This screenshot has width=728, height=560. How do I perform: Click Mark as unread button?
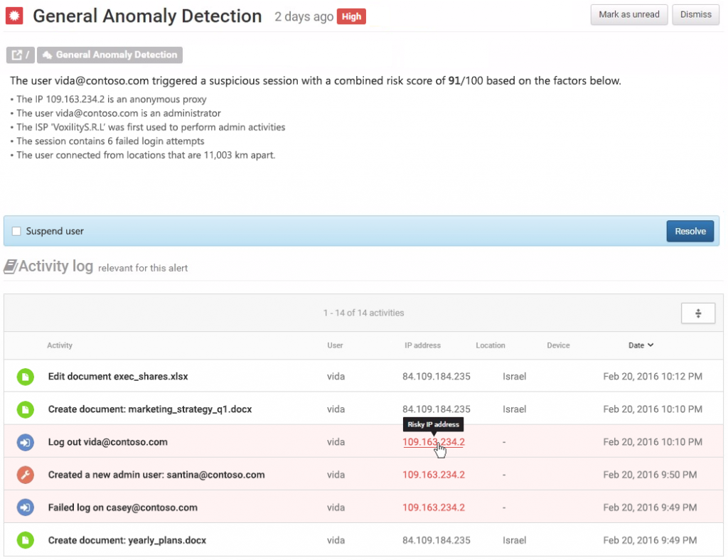pyautogui.click(x=628, y=14)
